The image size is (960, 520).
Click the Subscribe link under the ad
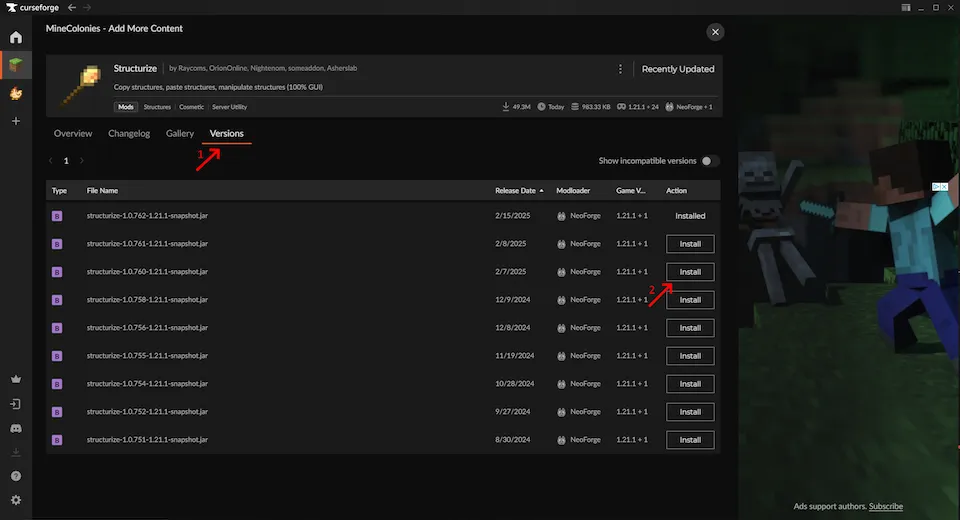click(885, 506)
